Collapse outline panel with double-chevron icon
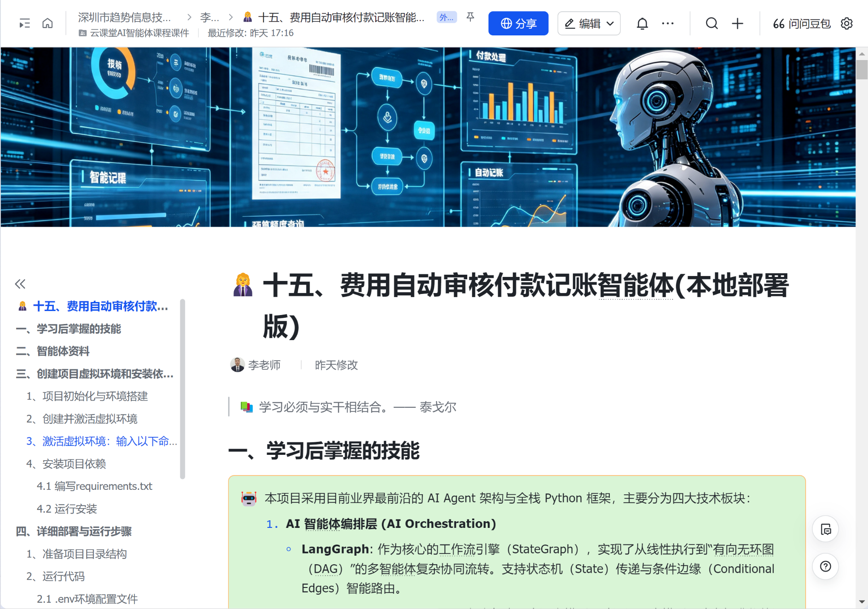Image resolution: width=868 pixels, height=609 pixels. point(20,284)
